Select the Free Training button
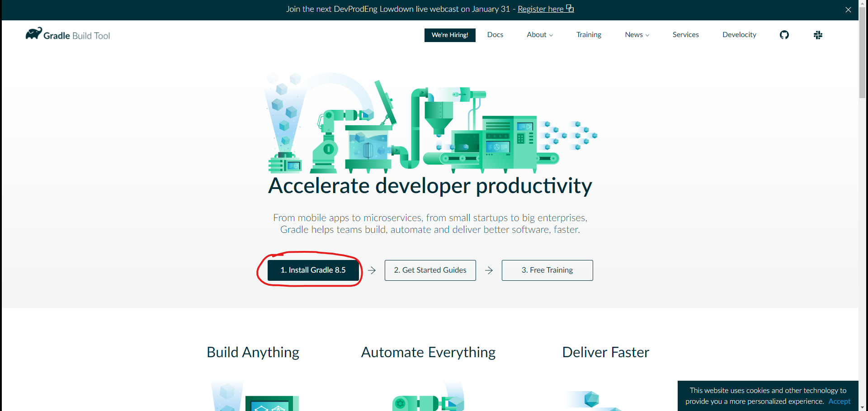Screen dimensions: 868x411 (547, 270)
